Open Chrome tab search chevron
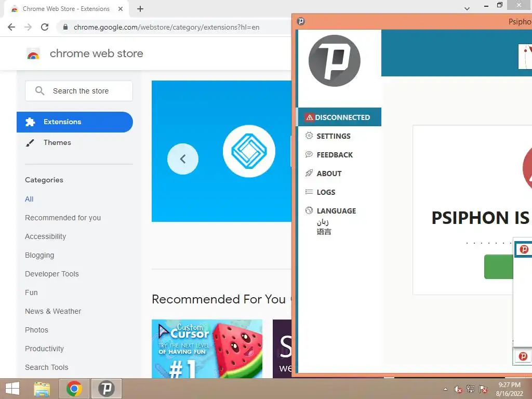The height and width of the screenshot is (399, 532). 467,9
